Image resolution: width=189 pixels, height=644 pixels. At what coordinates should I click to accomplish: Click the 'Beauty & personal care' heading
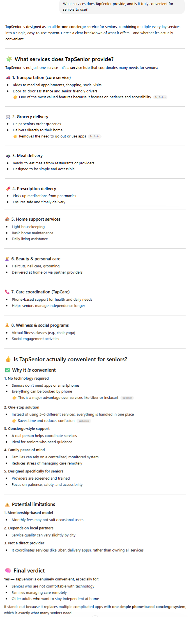(x=36, y=259)
